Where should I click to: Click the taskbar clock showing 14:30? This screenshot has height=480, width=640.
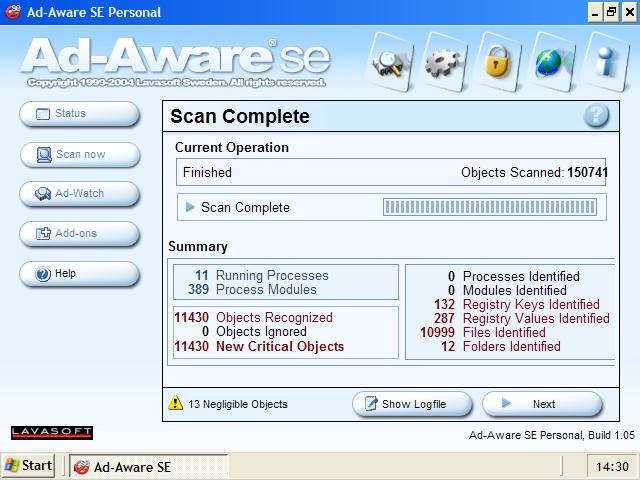[612, 467]
